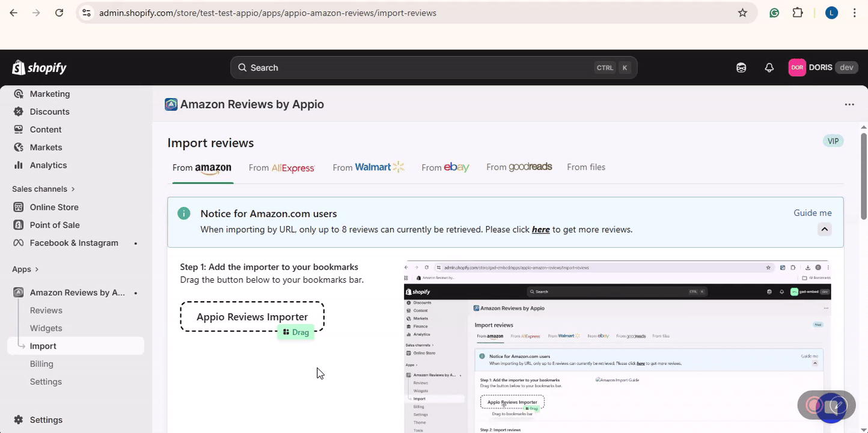The width and height of the screenshot is (868, 433).
Task: Reload the current browser page
Action: click(x=59, y=13)
